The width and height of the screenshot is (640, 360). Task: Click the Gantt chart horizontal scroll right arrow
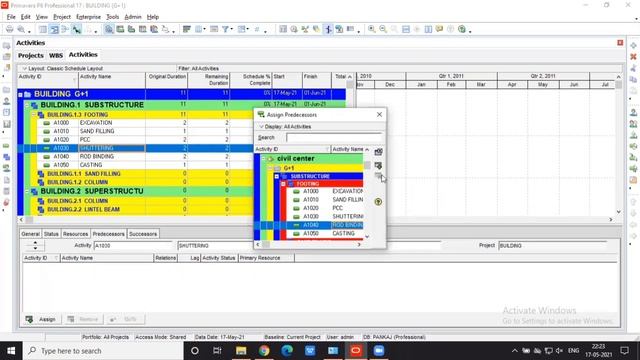click(611, 220)
